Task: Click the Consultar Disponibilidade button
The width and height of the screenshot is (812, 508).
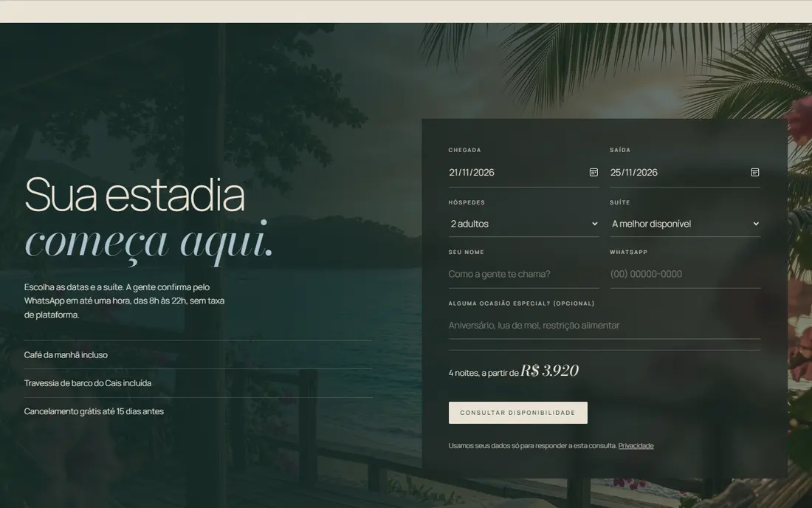Action: pos(518,413)
